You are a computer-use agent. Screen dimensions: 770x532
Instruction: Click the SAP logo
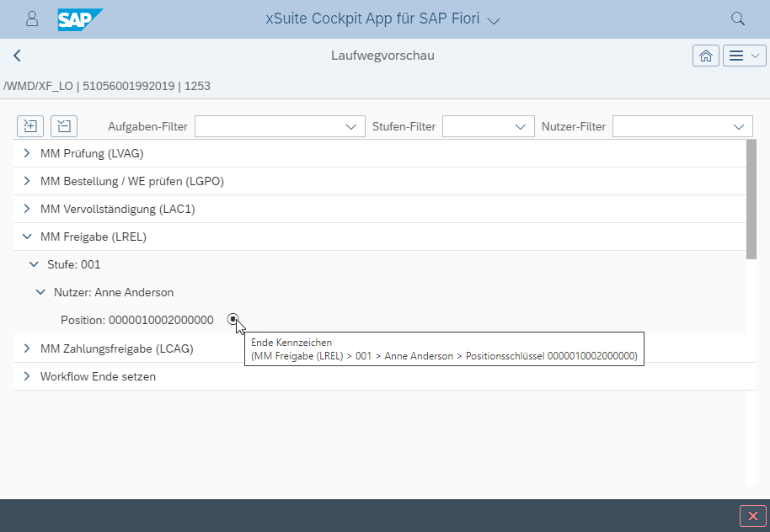[80, 19]
